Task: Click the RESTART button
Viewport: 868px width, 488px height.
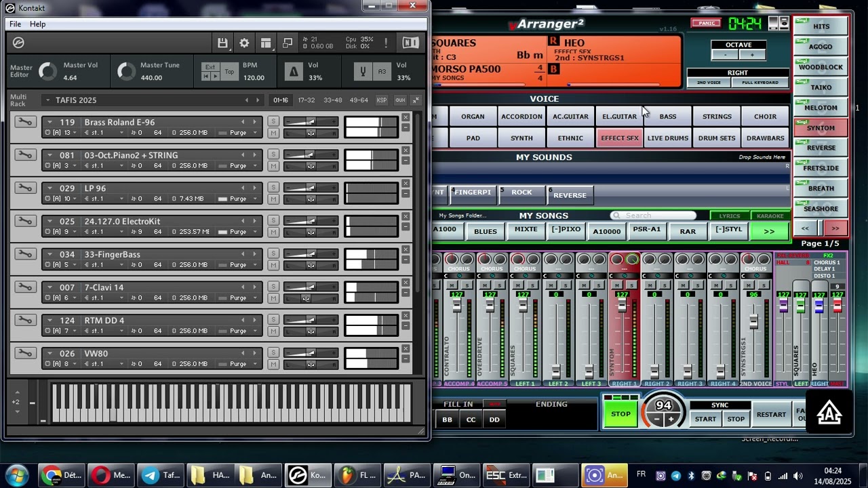Action: (771, 414)
